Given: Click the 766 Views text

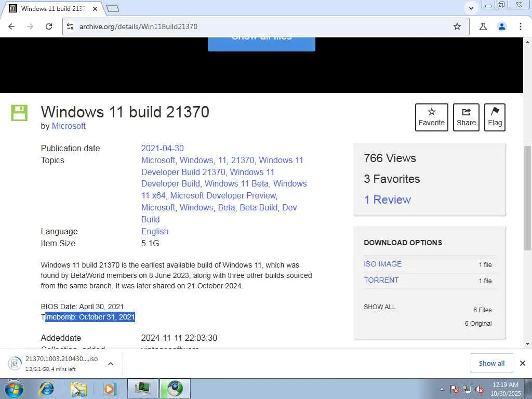Looking at the screenshot, I should click(390, 158).
